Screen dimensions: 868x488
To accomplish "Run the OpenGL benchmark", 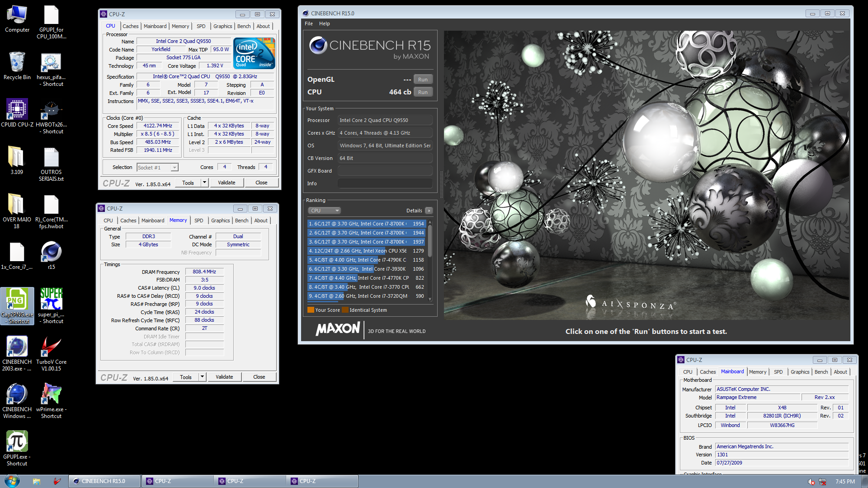I will click(x=423, y=80).
